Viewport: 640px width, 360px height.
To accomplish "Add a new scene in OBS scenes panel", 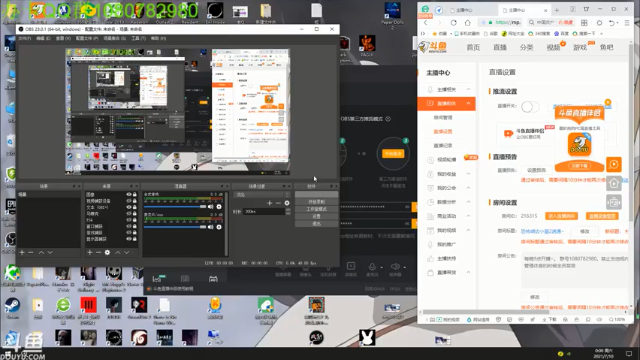I will [x=22, y=253].
